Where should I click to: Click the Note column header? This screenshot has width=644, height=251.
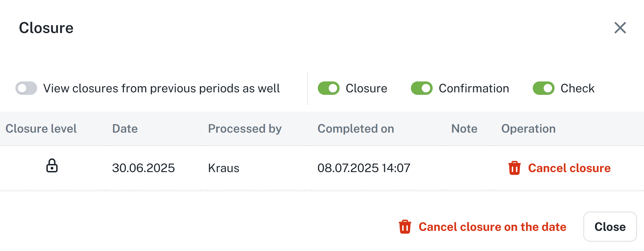pos(464,129)
